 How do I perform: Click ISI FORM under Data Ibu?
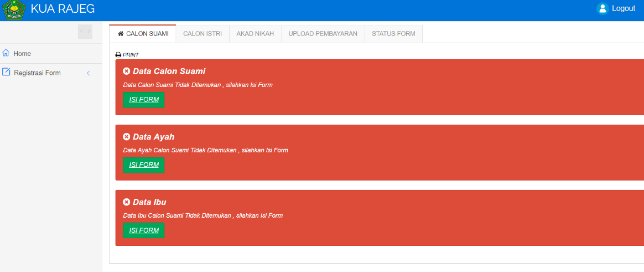[x=144, y=230]
